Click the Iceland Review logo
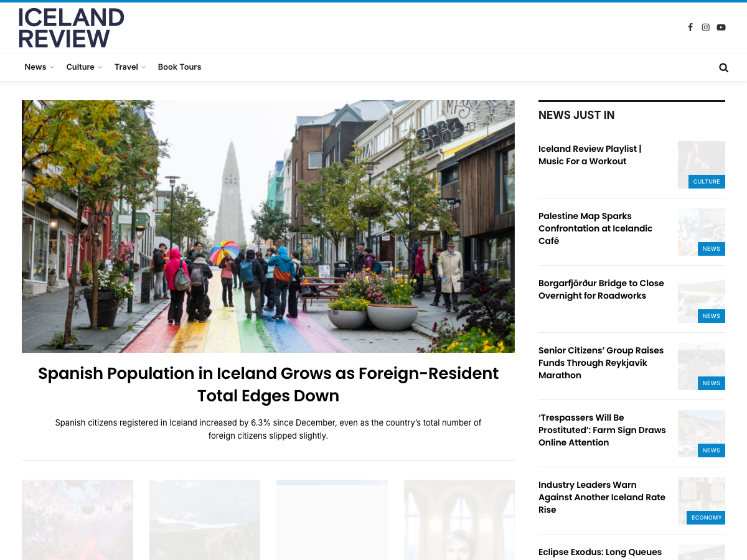The image size is (747, 560). coord(71,27)
